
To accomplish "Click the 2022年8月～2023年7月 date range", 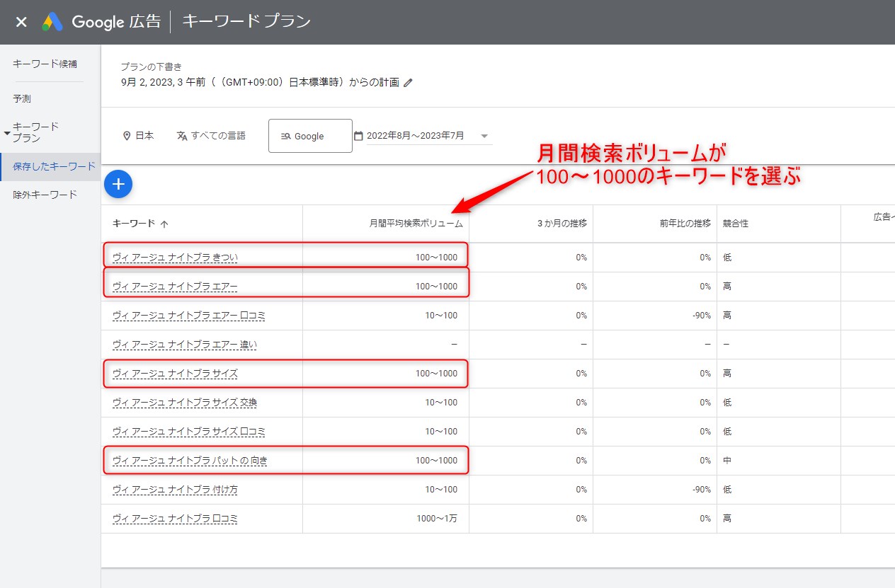I will 416,136.
